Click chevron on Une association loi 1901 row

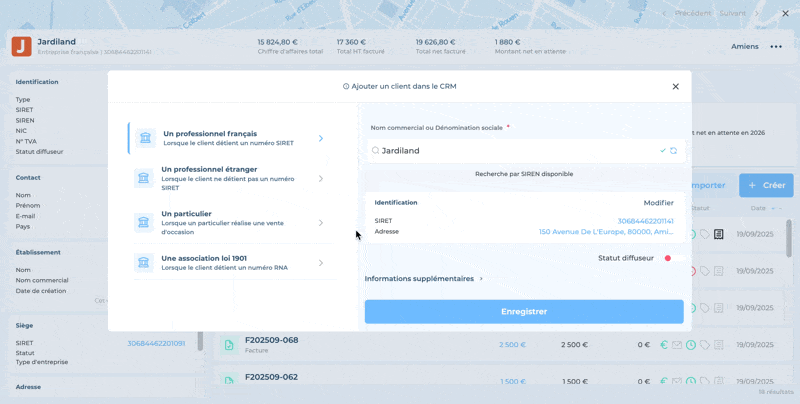tap(321, 263)
